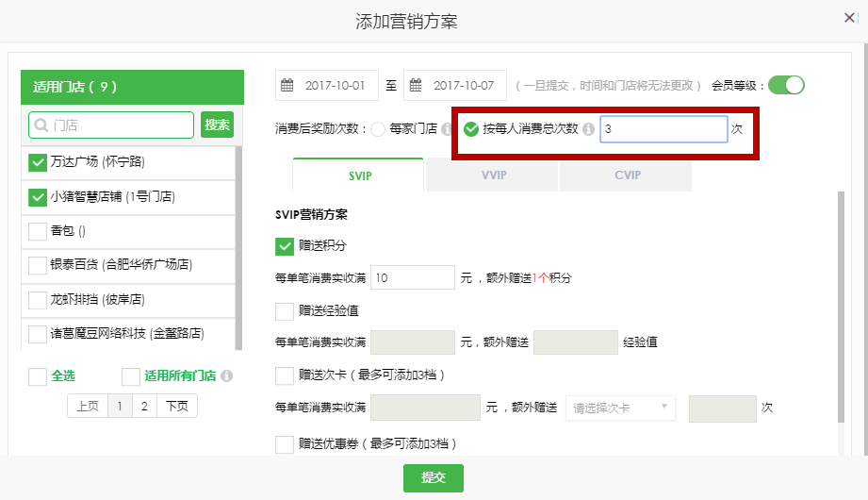Click info icon next to 每家门店
The height and width of the screenshot is (500, 868).
pos(447,129)
